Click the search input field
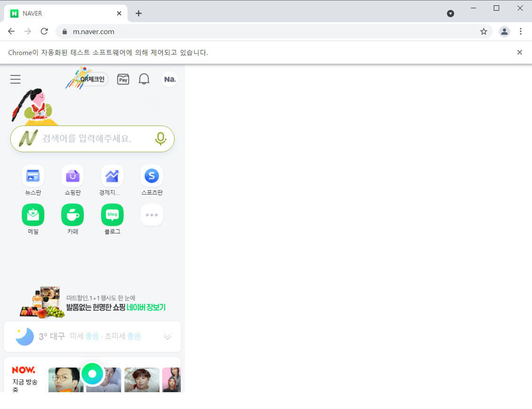 pos(92,139)
